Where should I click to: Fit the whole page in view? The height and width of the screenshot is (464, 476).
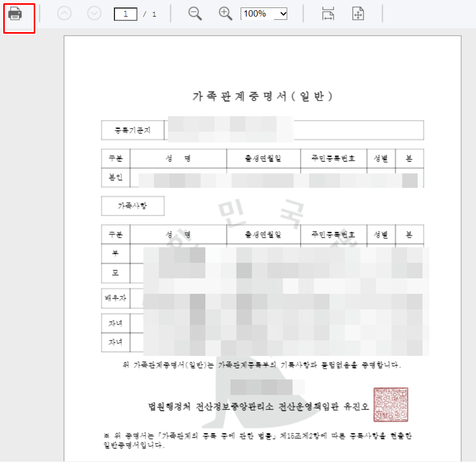[x=357, y=13]
